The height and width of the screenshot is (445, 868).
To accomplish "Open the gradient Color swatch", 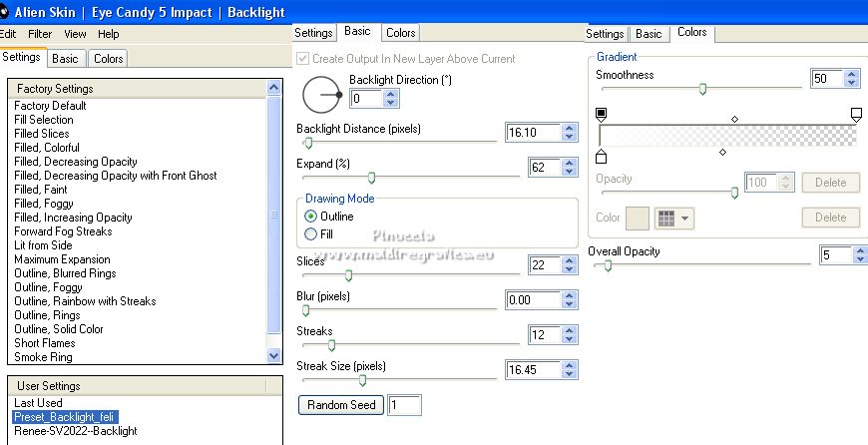I will pyautogui.click(x=637, y=219).
